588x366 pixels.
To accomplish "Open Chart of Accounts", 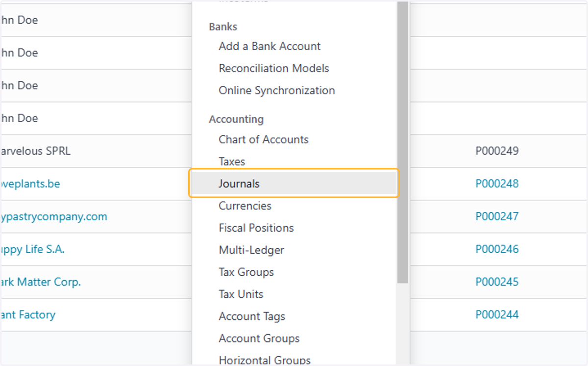I will click(x=264, y=139).
